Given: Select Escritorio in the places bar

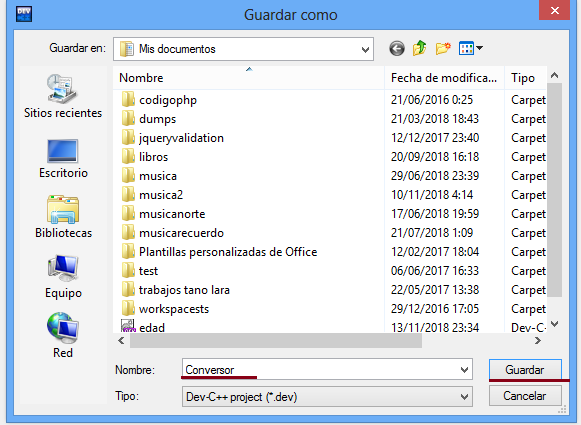Looking at the screenshot, I should (x=63, y=158).
